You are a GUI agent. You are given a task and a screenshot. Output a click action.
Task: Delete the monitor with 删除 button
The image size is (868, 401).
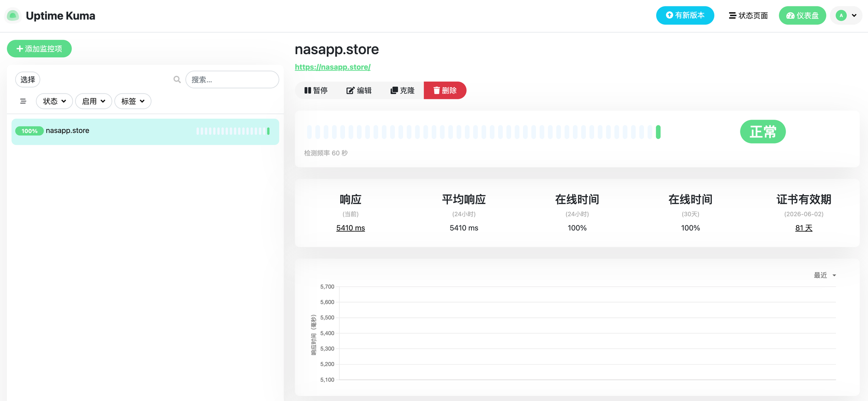tap(445, 91)
